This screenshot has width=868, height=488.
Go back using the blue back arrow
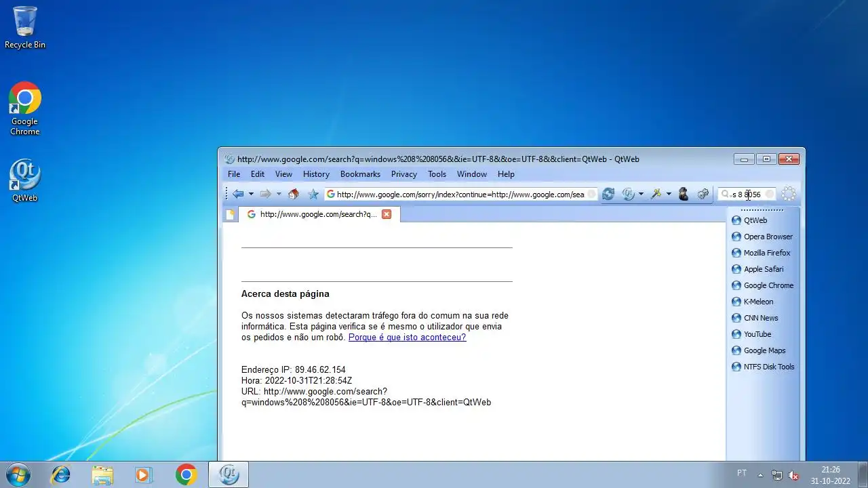pyautogui.click(x=238, y=194)
